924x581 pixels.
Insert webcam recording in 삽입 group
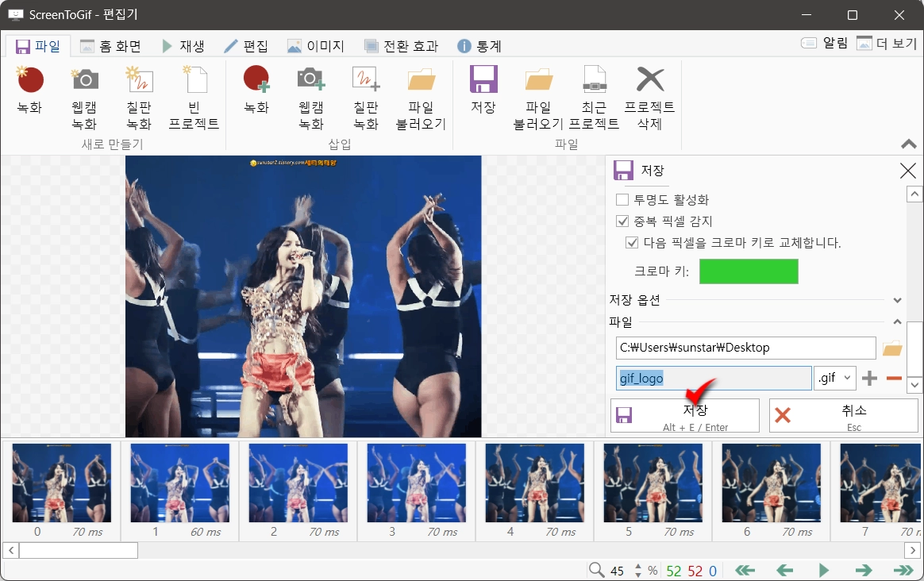tap(311, 97)
